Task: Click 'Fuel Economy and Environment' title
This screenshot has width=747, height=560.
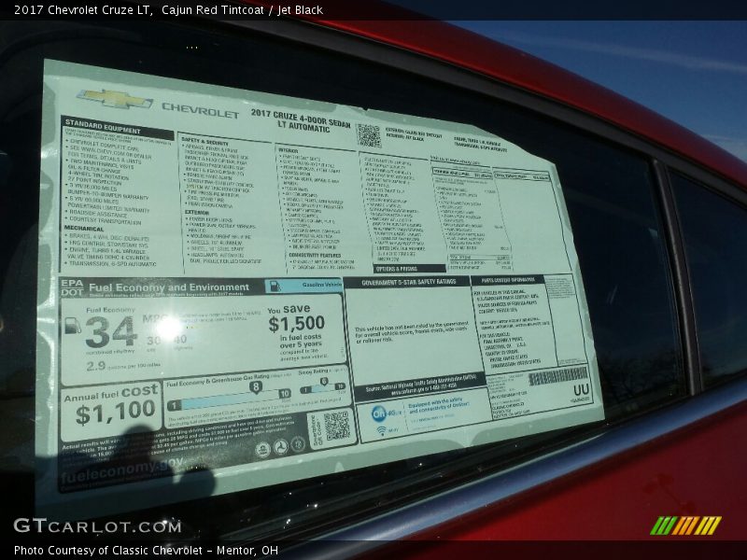Action: (169, 287)
